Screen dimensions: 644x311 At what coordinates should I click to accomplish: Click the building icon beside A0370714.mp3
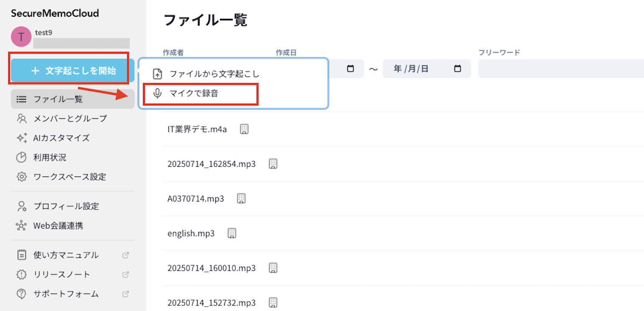coord(241,199)
